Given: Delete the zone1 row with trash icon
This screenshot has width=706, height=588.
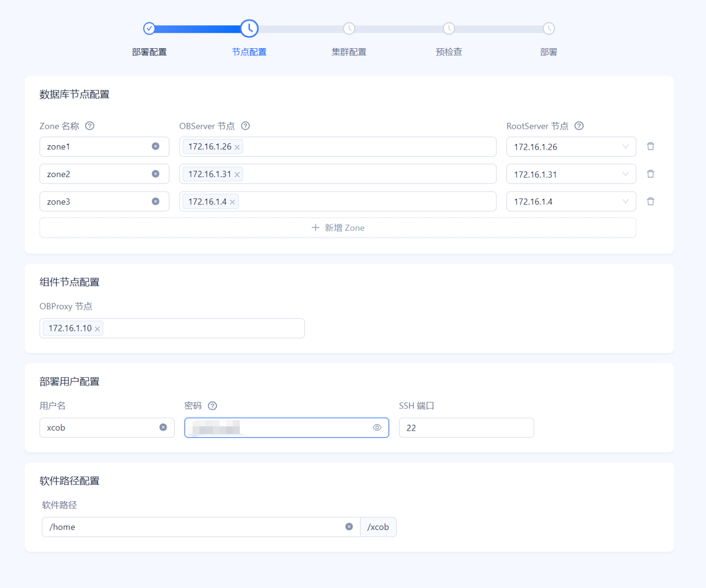Looking at the screenshot, I should coord(650,146).
